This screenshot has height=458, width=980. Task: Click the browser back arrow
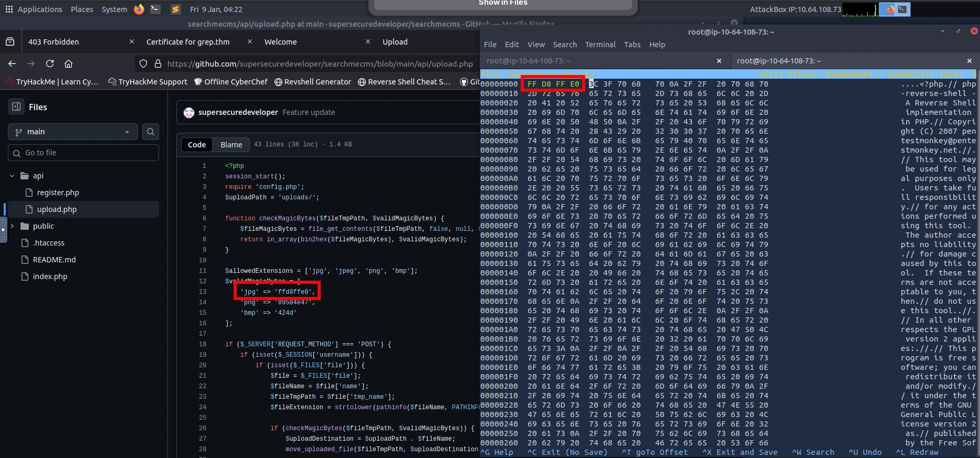[x=12, y=63]
